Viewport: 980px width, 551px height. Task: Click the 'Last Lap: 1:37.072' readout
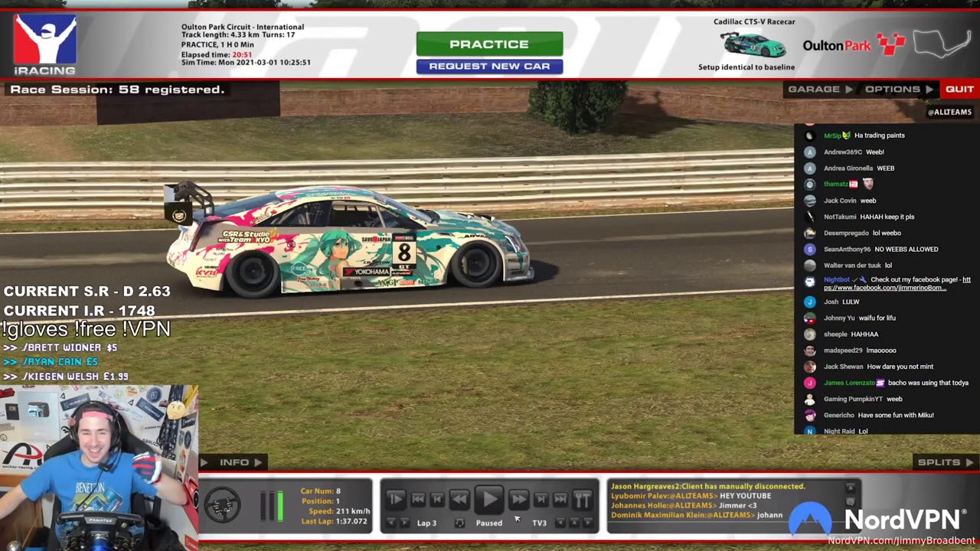[x=334, y=521]
